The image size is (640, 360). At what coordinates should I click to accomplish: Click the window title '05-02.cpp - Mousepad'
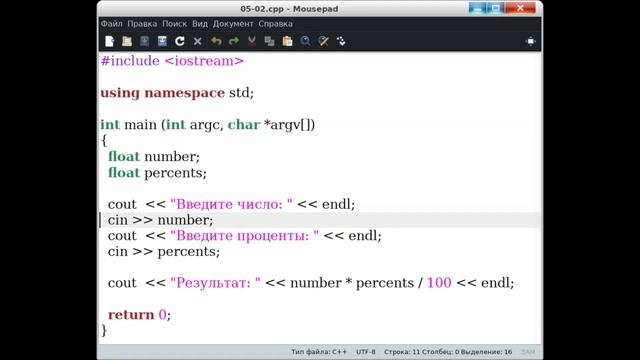289,9
